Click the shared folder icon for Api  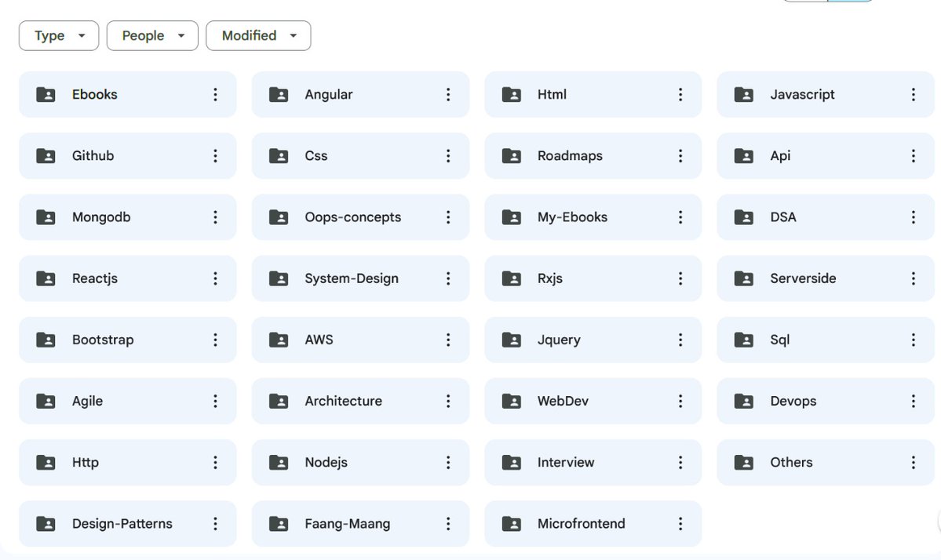(743, 156)
